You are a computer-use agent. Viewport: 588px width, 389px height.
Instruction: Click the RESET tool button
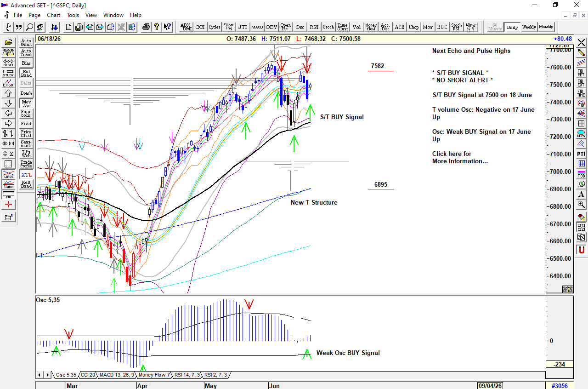8,63
